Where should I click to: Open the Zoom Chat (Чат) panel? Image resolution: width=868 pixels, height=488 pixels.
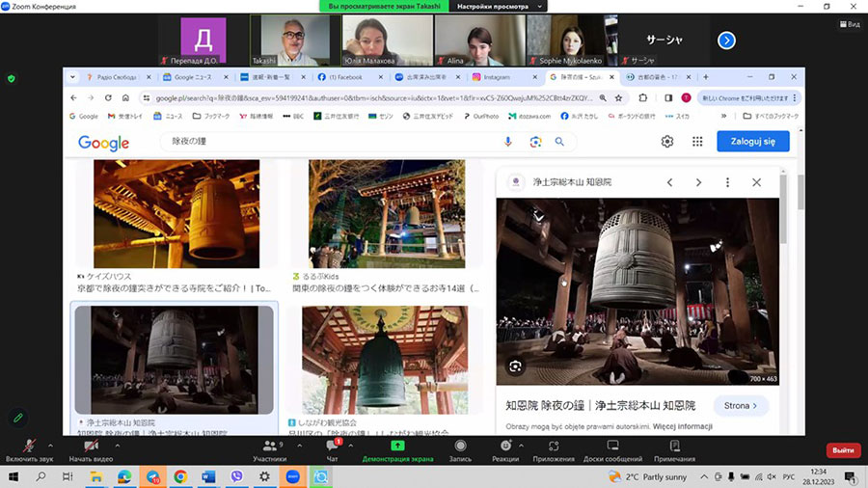(x=332, y=448)
